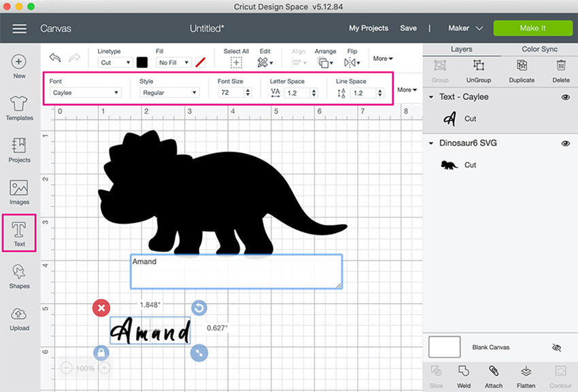Click the green Make It button

[x=532, y=28]
